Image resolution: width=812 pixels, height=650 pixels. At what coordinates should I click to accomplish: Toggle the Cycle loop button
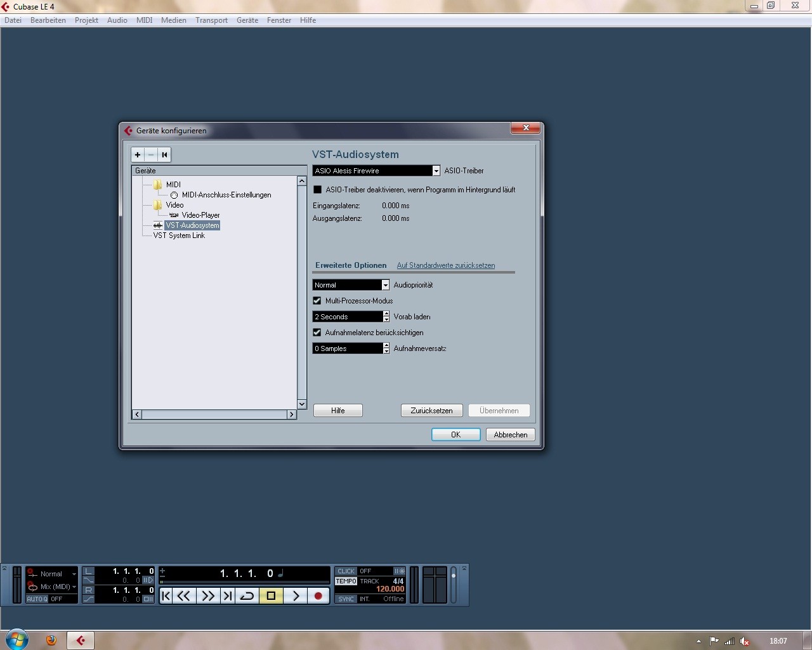[x=247, y=595]
